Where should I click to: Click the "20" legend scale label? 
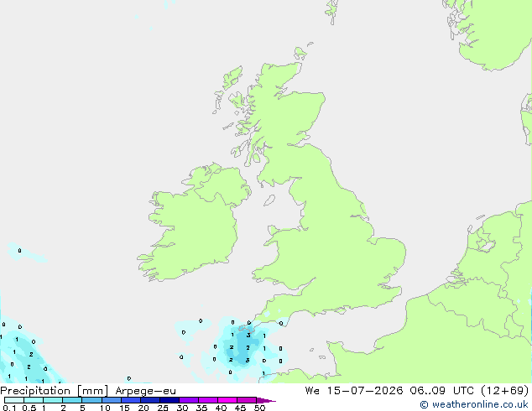[143, 408]
